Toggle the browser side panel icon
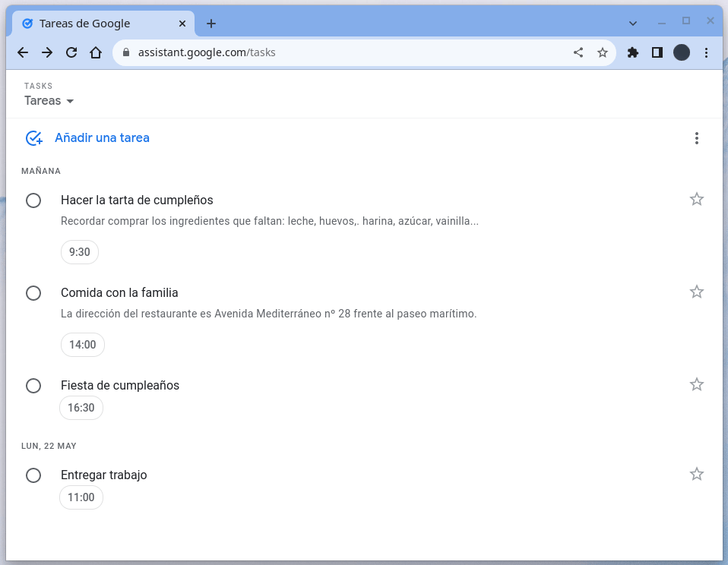Screen dimensions: 728x565 click(x=657, y=52)
